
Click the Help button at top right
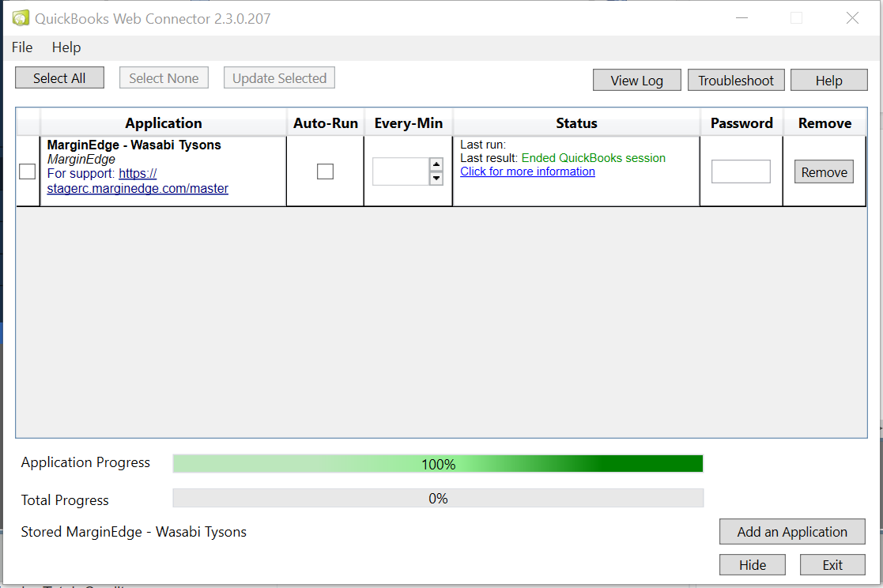coord(828,81)
